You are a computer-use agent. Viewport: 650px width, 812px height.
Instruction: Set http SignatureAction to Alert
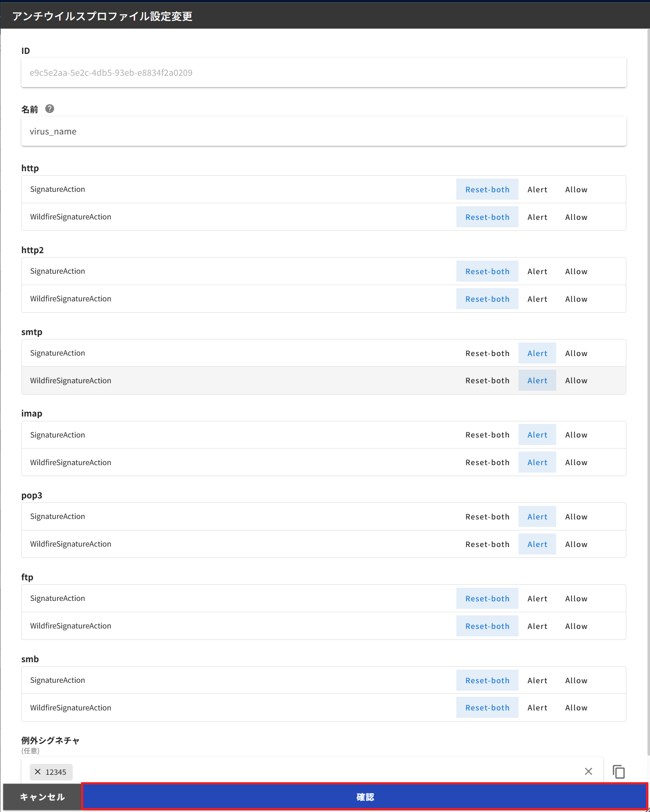pos(537,190)
